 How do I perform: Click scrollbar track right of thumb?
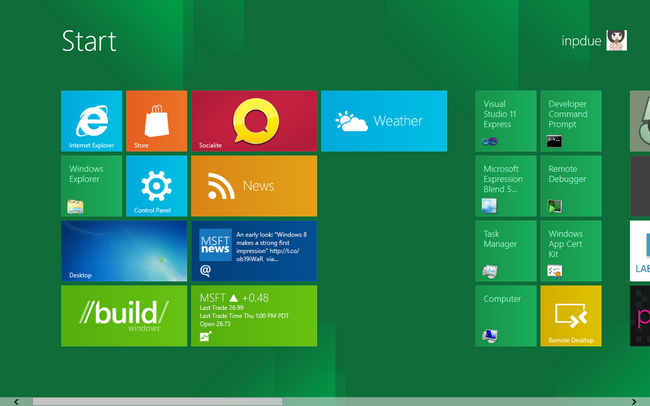456,401
